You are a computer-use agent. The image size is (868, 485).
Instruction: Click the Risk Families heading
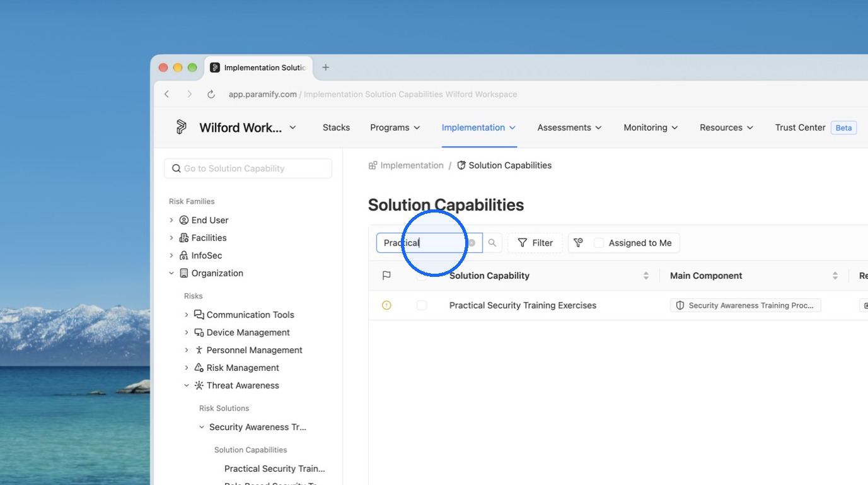pyautogui.click(x=192, y=202)
